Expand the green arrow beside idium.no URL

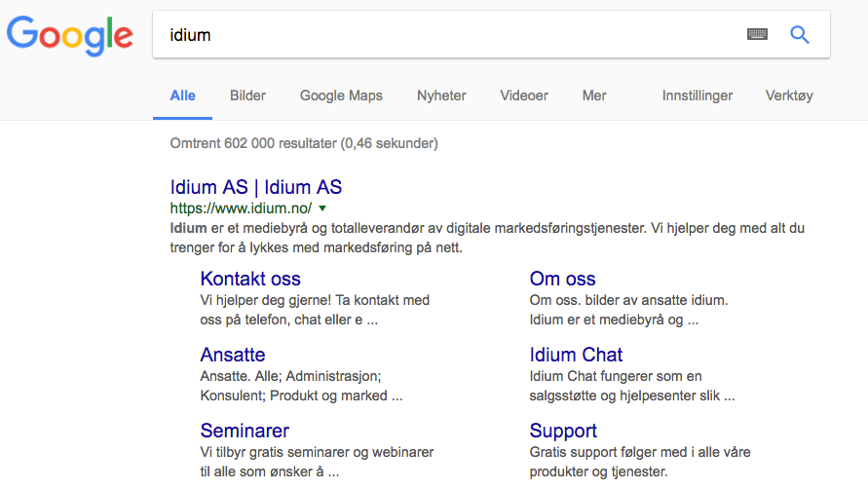click(322, 208)
